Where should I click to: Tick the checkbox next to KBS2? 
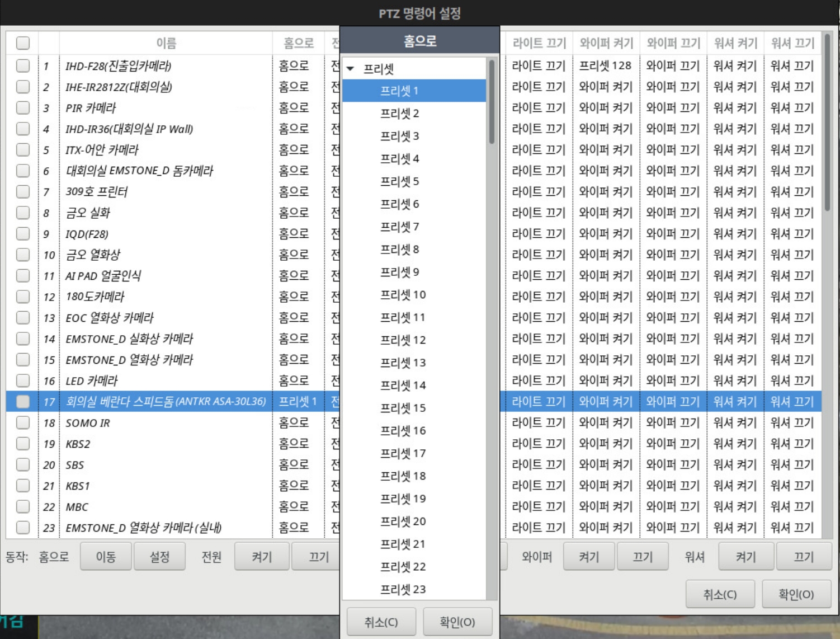point(23,444)
